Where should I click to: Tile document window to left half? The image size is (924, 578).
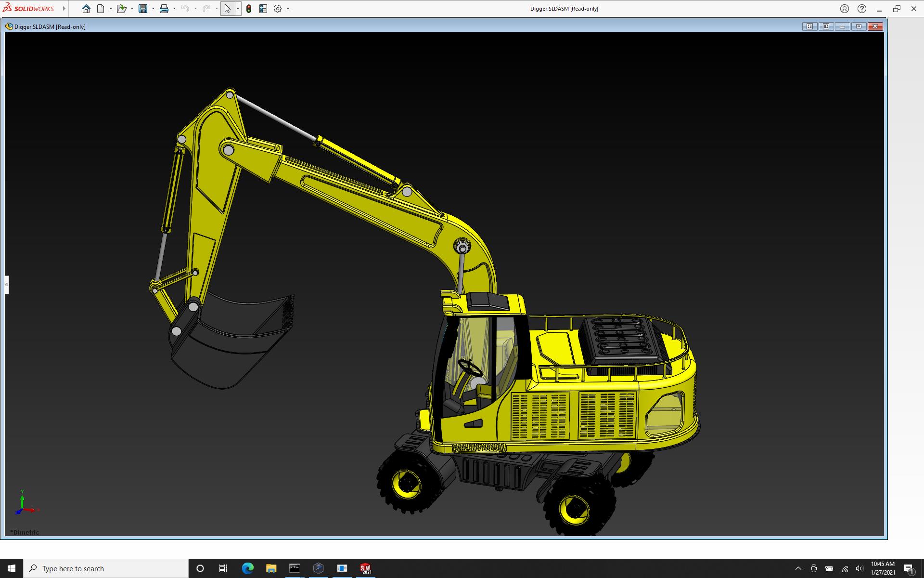809,26
